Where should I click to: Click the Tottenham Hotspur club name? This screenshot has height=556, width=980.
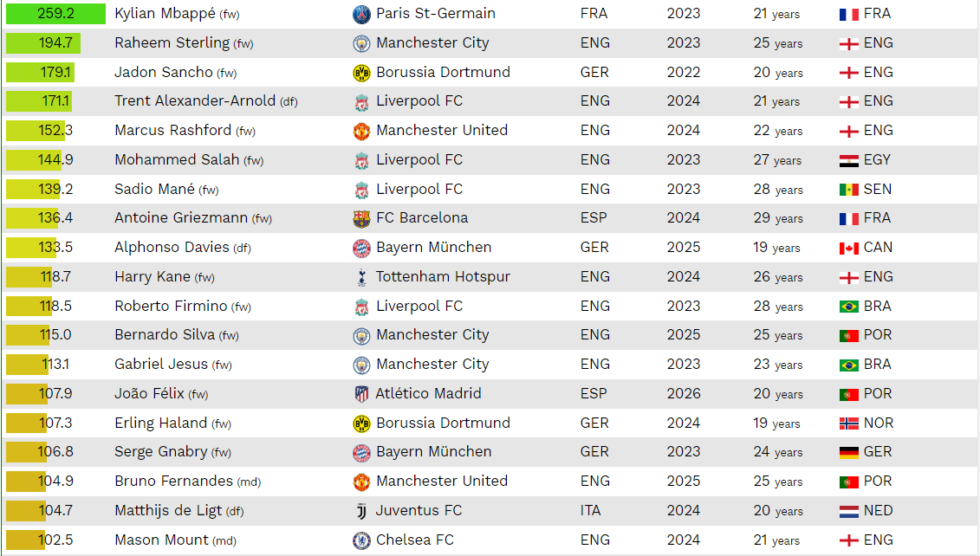click(443, 277)
